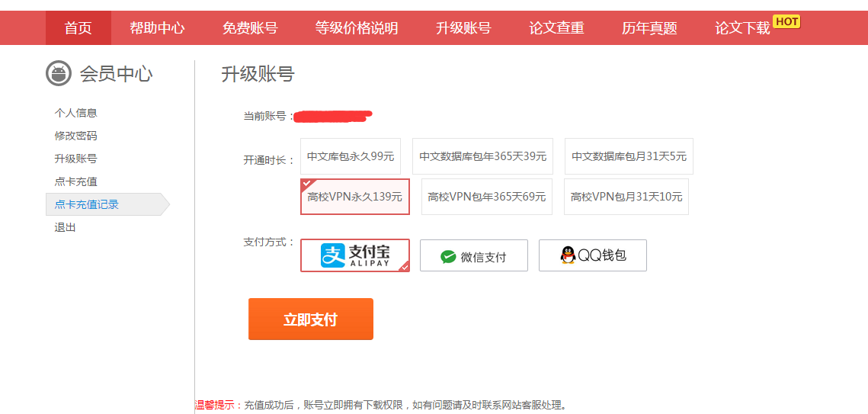868x414 pixels.
Task: Select 中文库包永久99元 plan
Action: [x=351, y=156]
